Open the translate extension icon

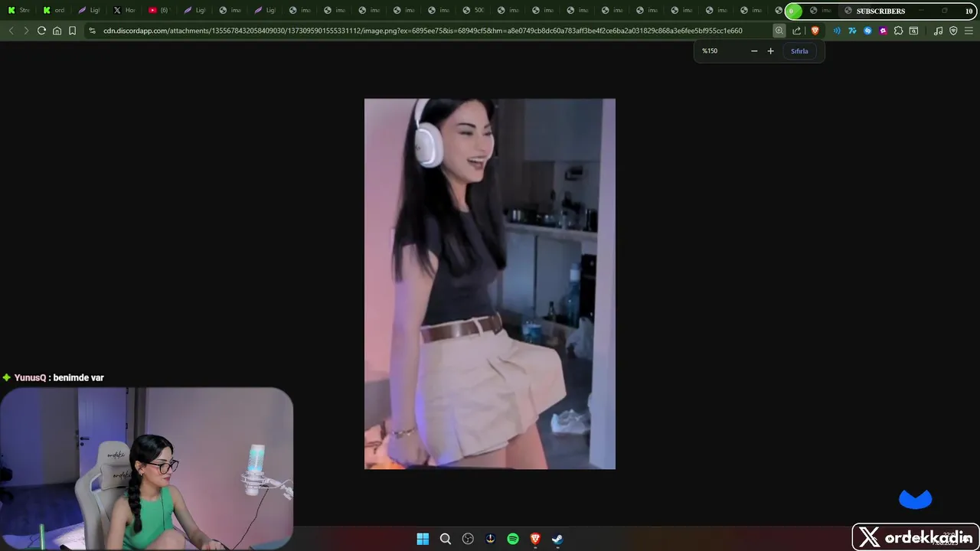pyautogui.click(x=851, y=31)
